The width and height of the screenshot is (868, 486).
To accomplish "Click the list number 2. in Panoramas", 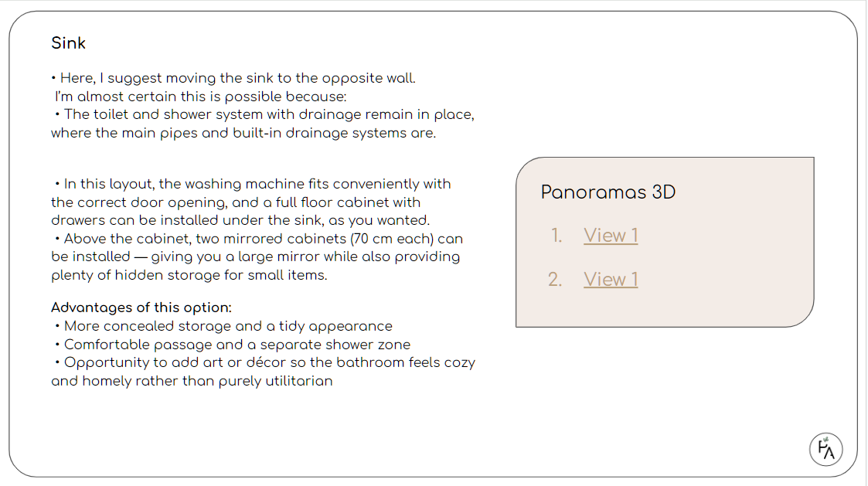I will [x=555, y=280].
